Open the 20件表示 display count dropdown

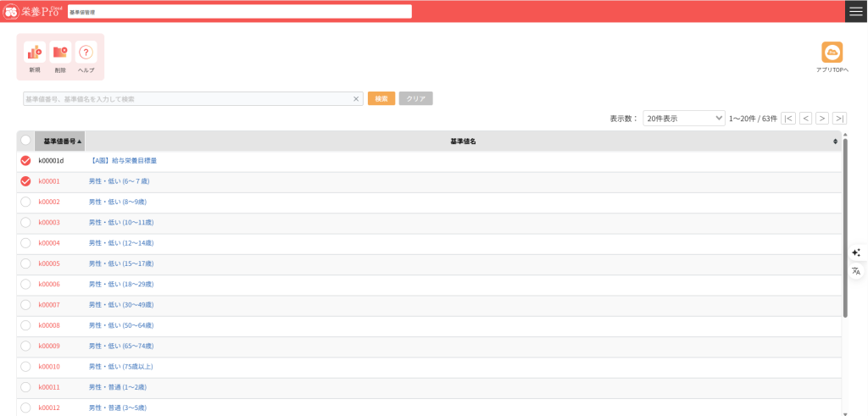683,119
